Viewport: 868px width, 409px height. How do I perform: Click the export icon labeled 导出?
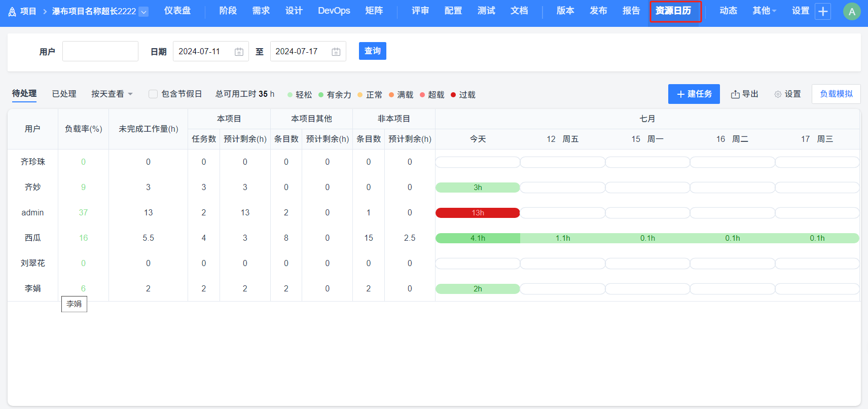click(x=735, y=94)
